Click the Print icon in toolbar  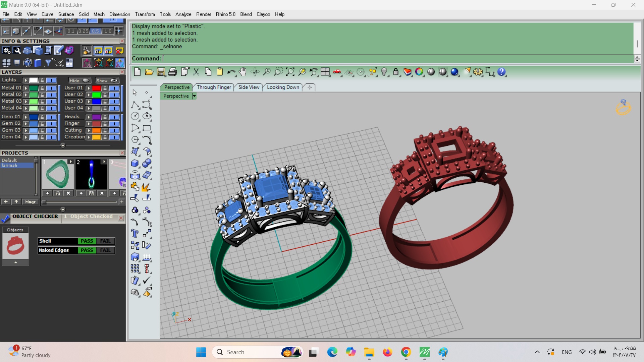(172, 72)
